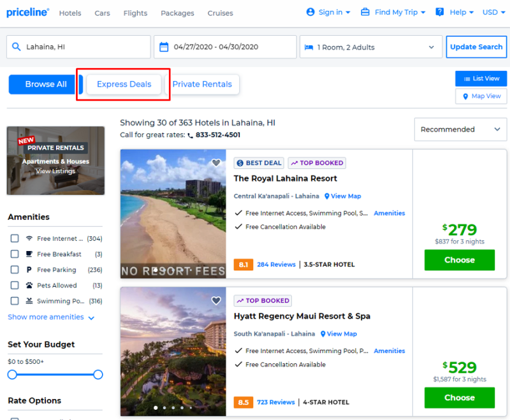This screenshot has height=420, width=510.
Task: Click the bed icon in room selector
Action: click(x=309, y=47)
